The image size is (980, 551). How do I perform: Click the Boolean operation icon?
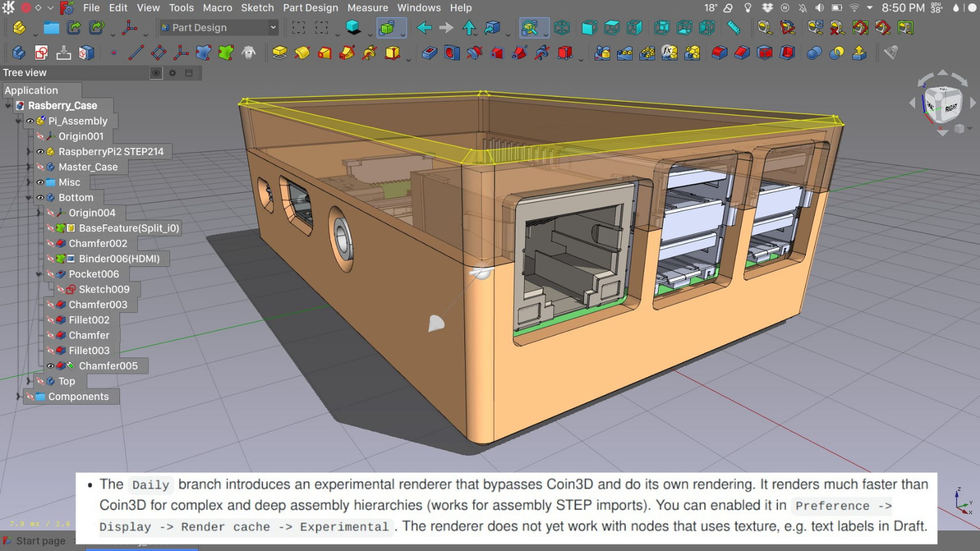(814, 53)
